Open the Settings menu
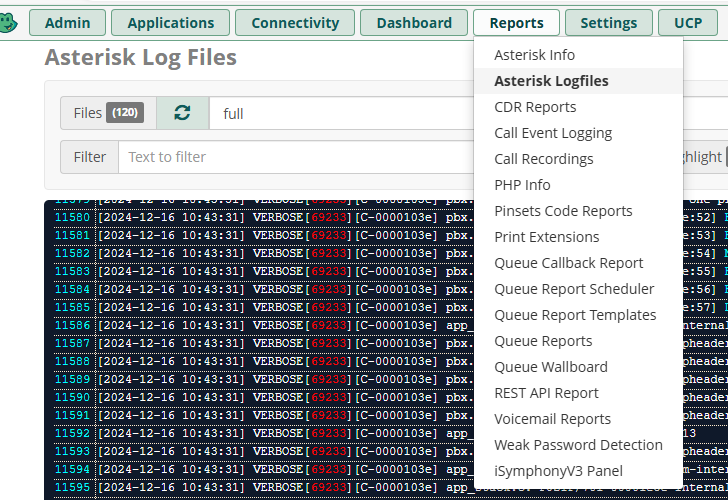 click(x=609, y=23)
